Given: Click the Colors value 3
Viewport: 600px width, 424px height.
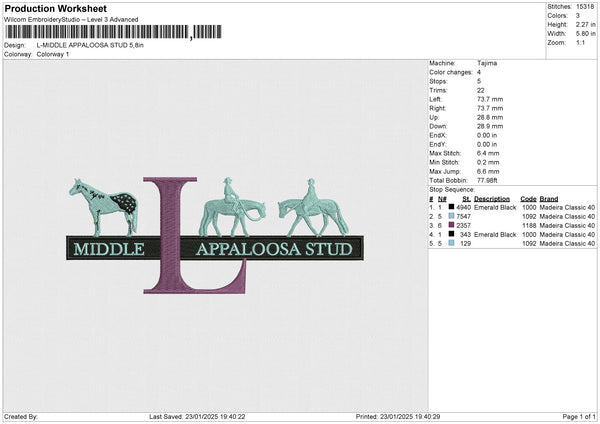Looking at the screenshot, I should (578, 16).
